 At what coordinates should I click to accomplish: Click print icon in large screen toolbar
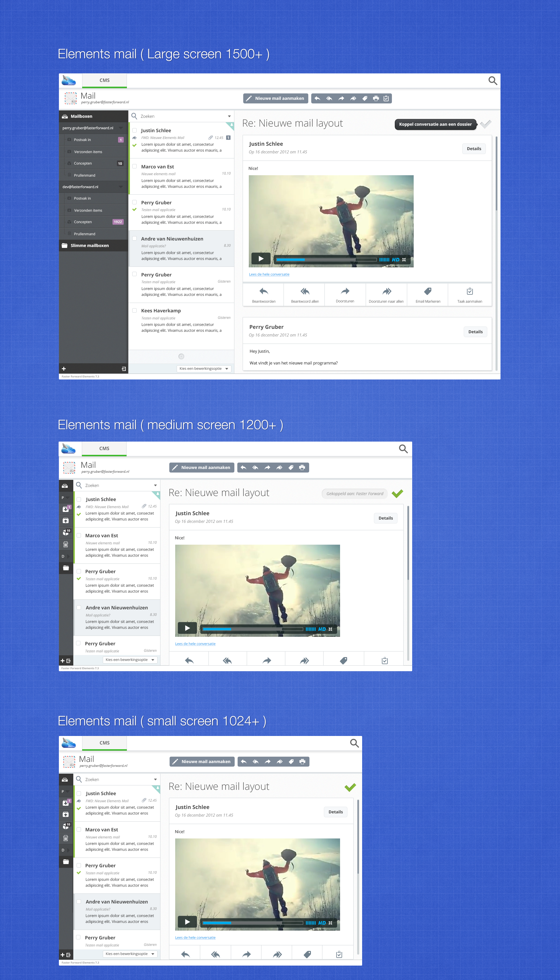tap(376, 98)
